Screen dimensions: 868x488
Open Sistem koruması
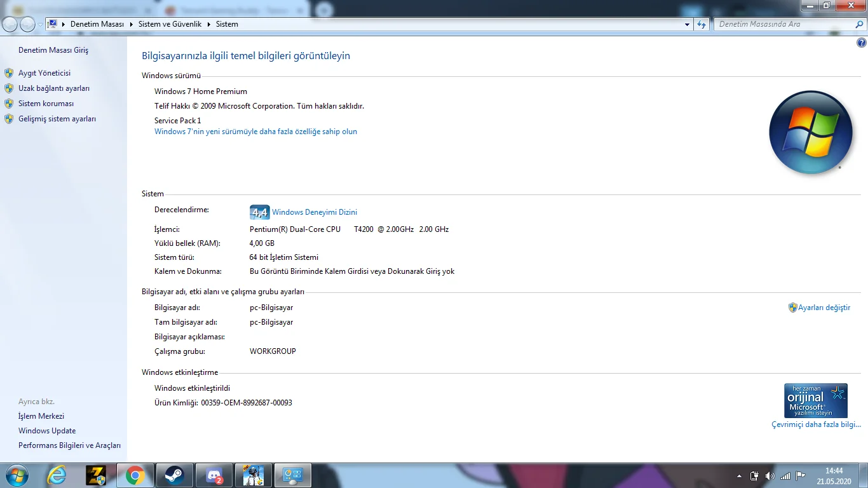click(x=46, y=104)
